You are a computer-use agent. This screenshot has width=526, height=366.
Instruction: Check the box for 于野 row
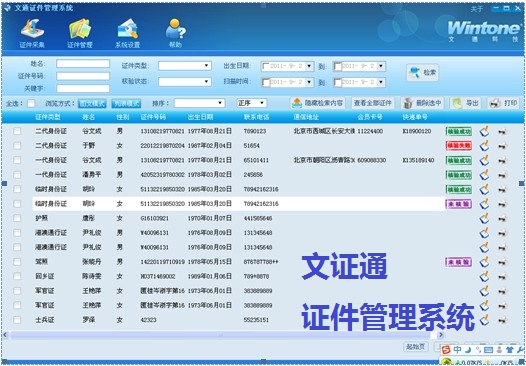click(x=17, y=146)
